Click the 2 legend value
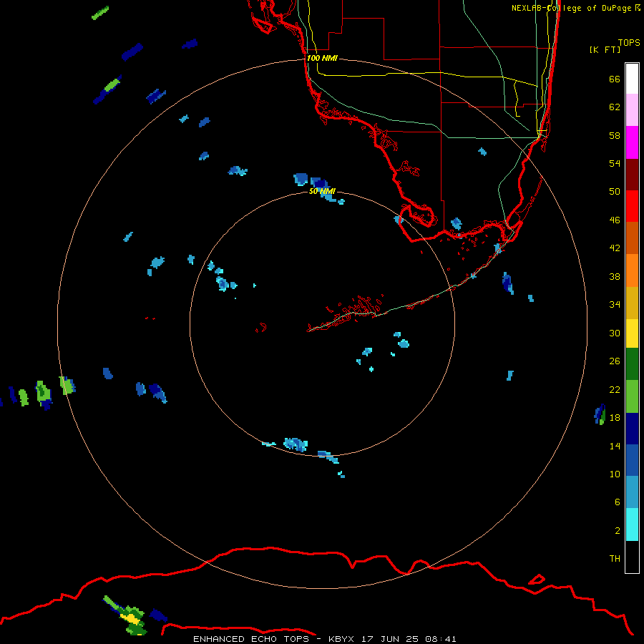 click(x=618, y=531)
